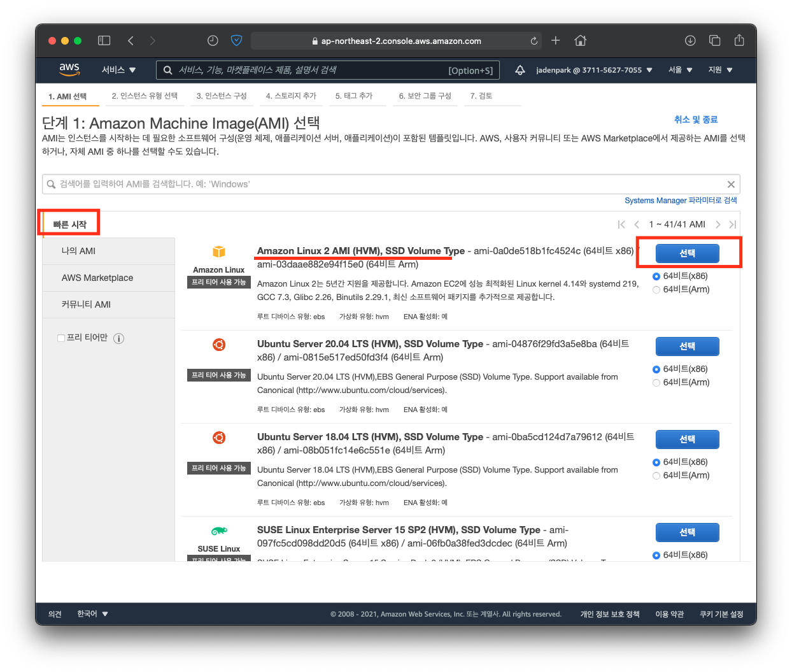Jump to first page of AMI list
The width and height of the screenshot is (792, 672).
[x=621, y=224]
